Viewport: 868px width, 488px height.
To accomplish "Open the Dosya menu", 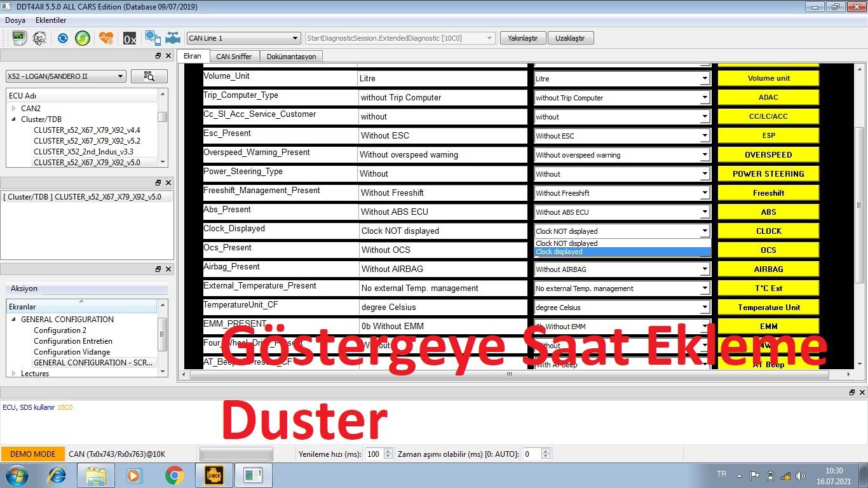I will tap(15, 20).
